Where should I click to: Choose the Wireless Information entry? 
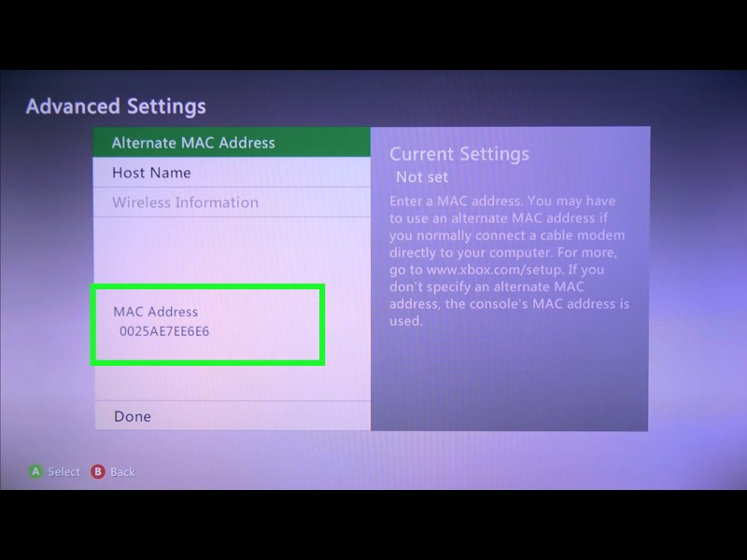(x=232, y=203)
